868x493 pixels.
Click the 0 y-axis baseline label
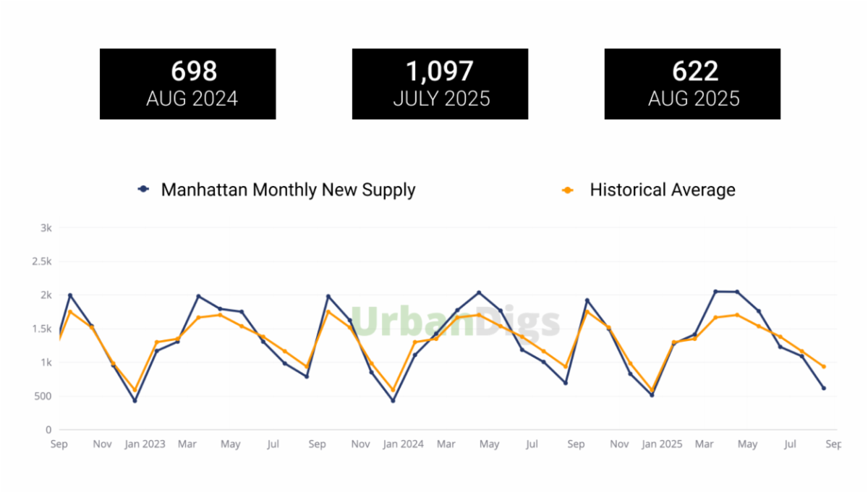pos(49,430)
